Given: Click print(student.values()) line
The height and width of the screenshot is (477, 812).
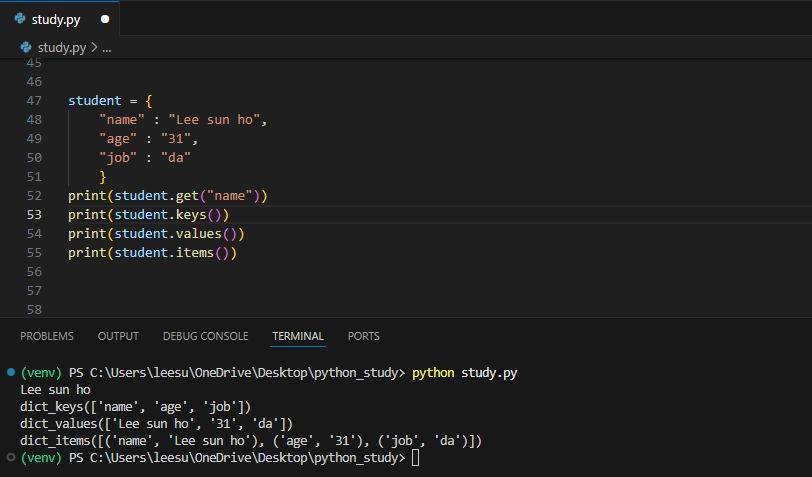Looking at the screenshot, I should [156, 234].
